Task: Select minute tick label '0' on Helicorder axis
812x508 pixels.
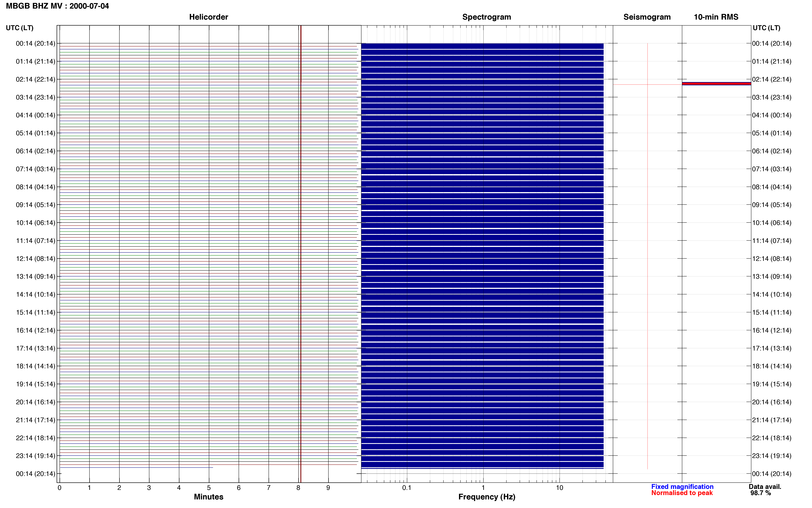Action: (x=59, y=487)
